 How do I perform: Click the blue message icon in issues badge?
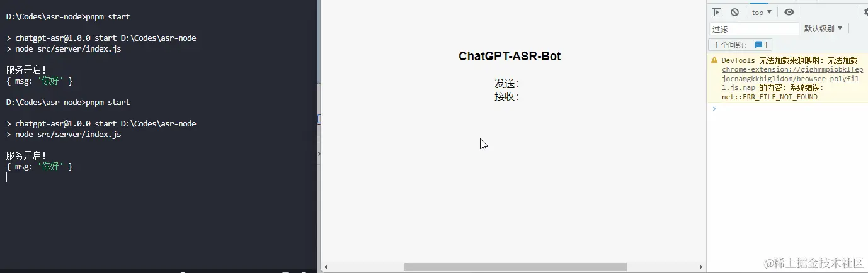758,45
